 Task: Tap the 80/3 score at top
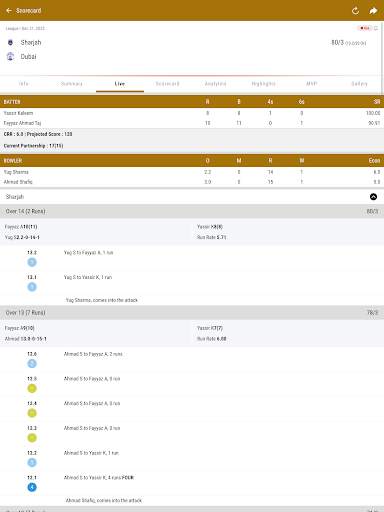[337, 42]
